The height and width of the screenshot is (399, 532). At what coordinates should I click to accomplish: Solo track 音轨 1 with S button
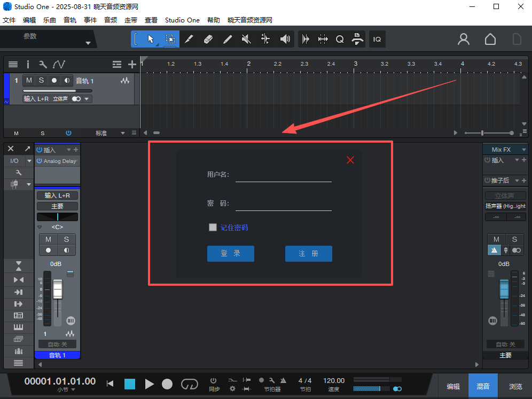point(41,81)
